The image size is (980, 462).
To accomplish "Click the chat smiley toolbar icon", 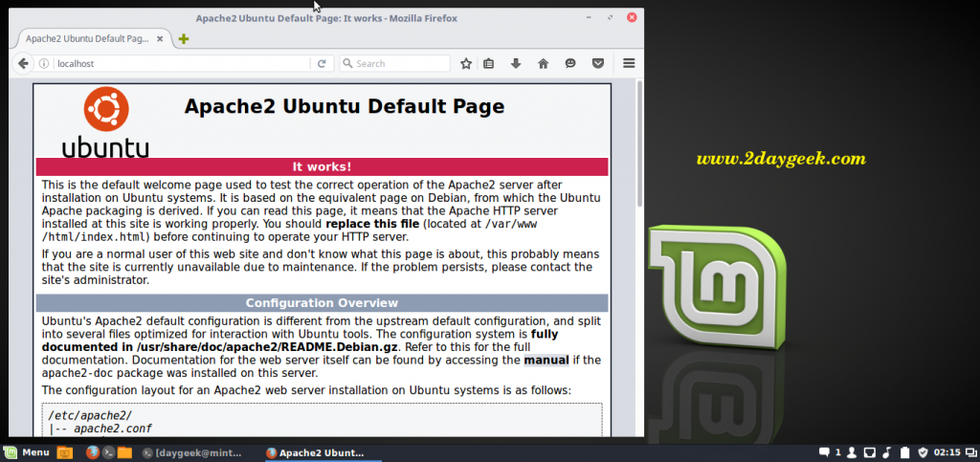I will tap(570, 63).
